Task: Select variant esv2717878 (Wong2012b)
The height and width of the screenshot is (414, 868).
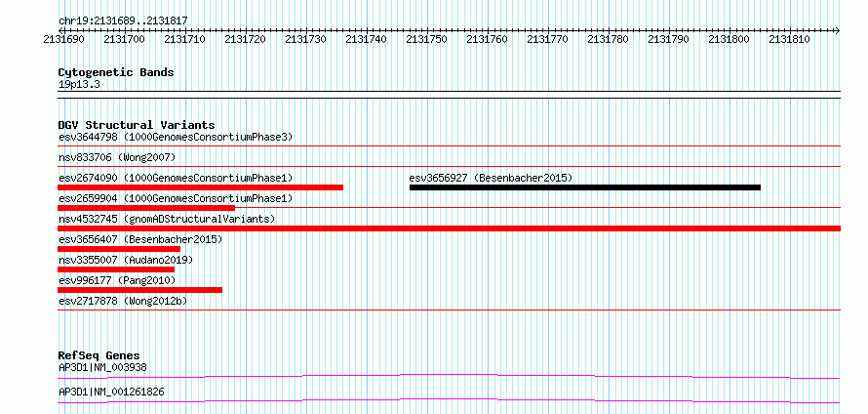Action: click(x=123, y=301)
